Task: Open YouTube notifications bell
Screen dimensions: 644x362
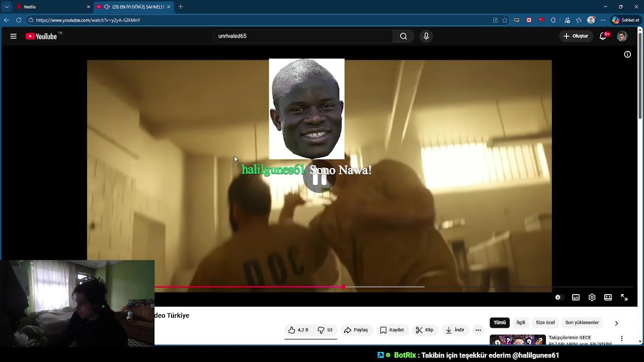Action: (x=603, y=36)
